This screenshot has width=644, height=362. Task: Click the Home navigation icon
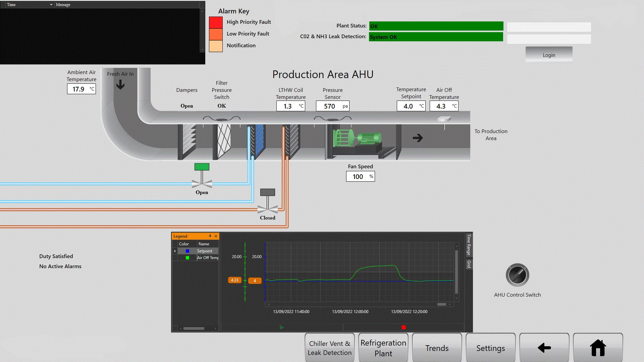(x=598, y=348)
